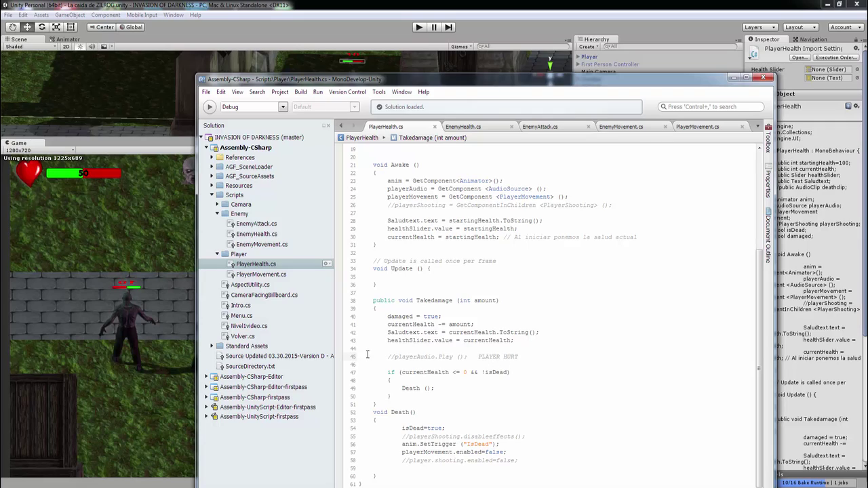Open Game view resolution 1280x720 dropdown
The image size is (868, 488).
39,150
